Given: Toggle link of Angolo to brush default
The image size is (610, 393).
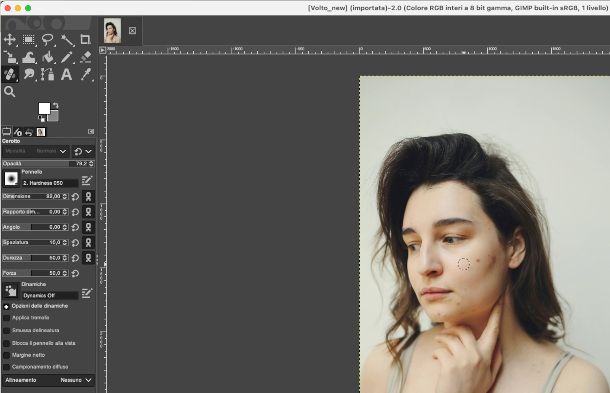Looking at the screenshot, I should pos(88,227).
